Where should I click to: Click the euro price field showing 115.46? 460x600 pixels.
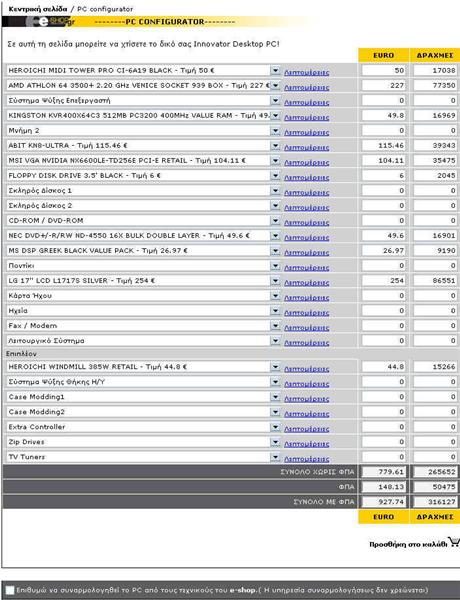coord(383,145)
